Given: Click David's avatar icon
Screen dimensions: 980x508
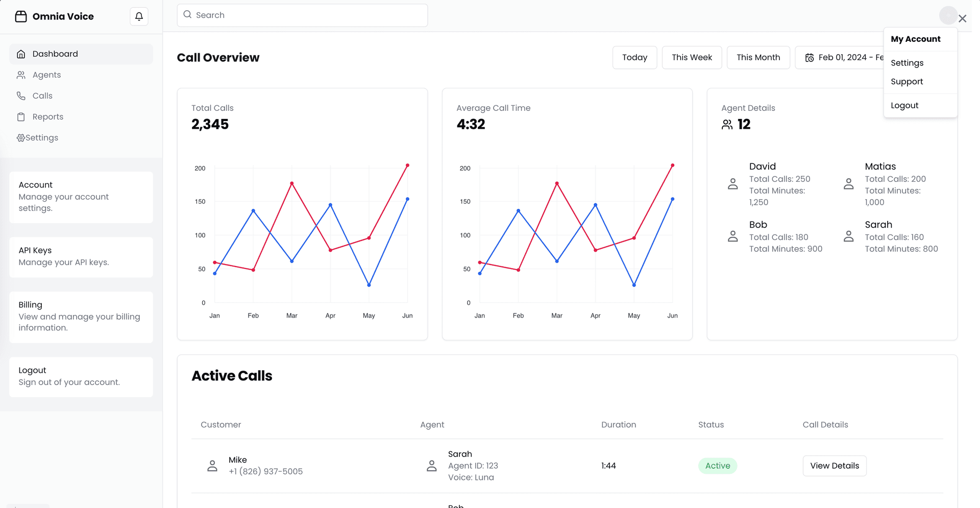Looking at the screenshot, I should click(x=733, y=184).
